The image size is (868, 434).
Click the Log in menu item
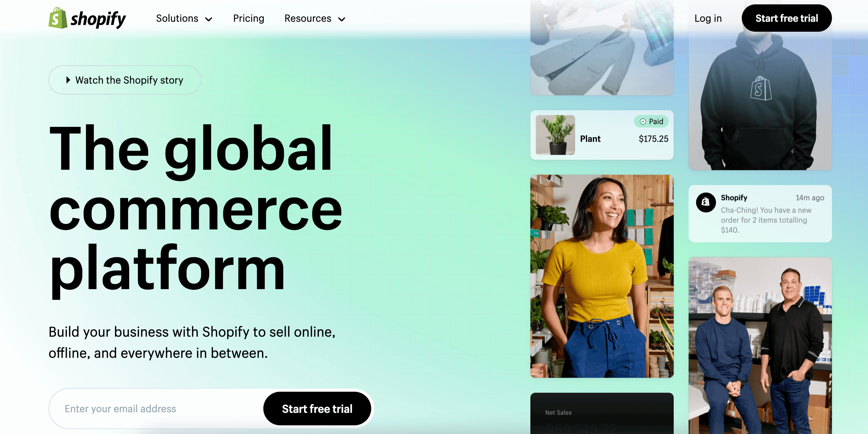coord(709,18)
